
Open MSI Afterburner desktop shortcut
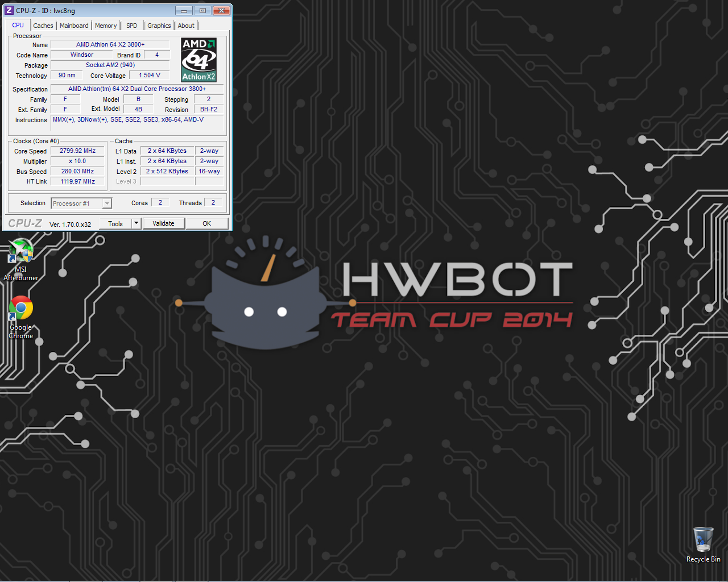[x=21, y=259]
